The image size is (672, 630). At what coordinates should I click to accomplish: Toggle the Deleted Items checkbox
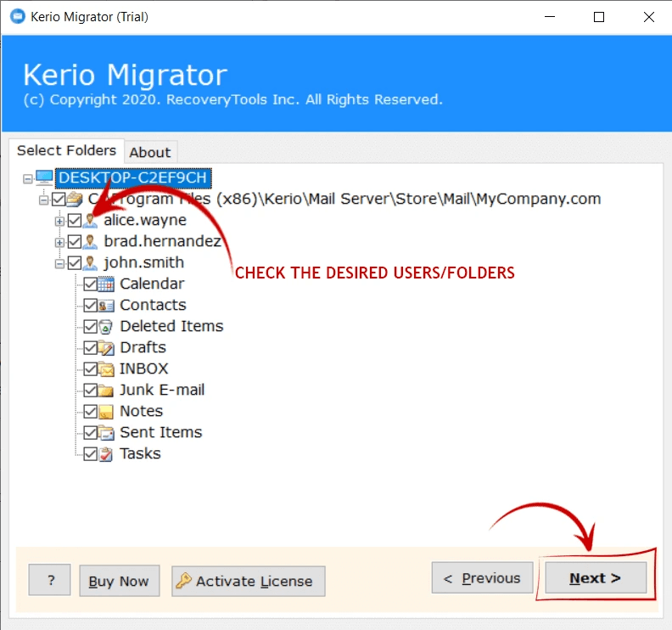[x=91, y=326]
